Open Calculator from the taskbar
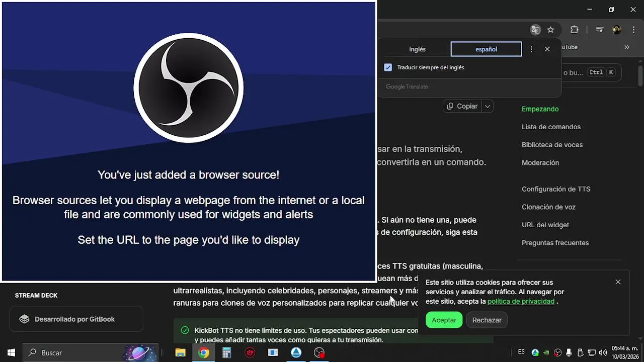644x362 pixels. point(227,353)
